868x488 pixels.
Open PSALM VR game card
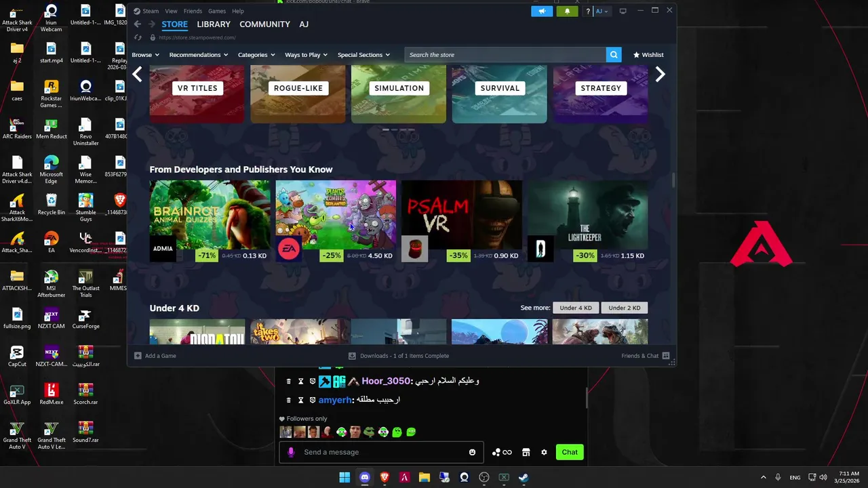coord(462,221)
